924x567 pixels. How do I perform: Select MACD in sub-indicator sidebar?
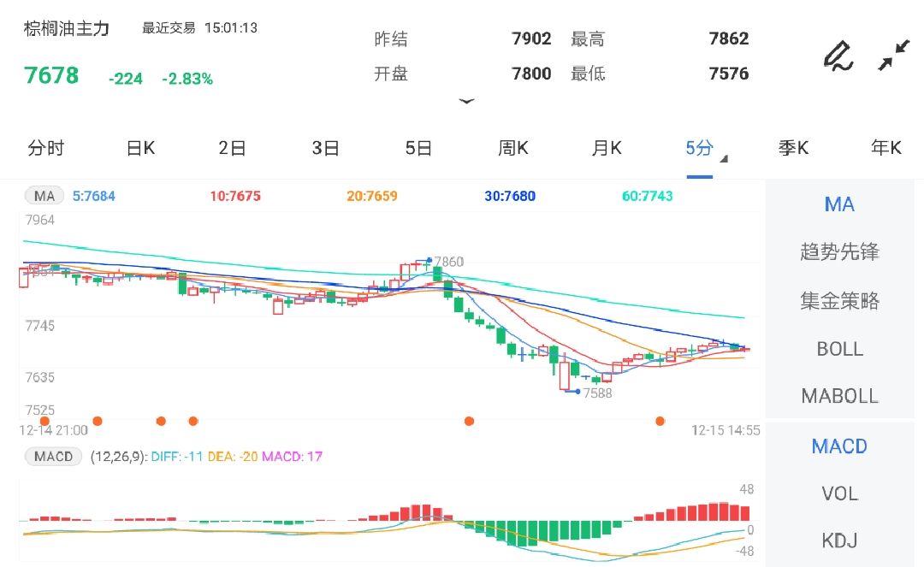(x=839, y=446)
